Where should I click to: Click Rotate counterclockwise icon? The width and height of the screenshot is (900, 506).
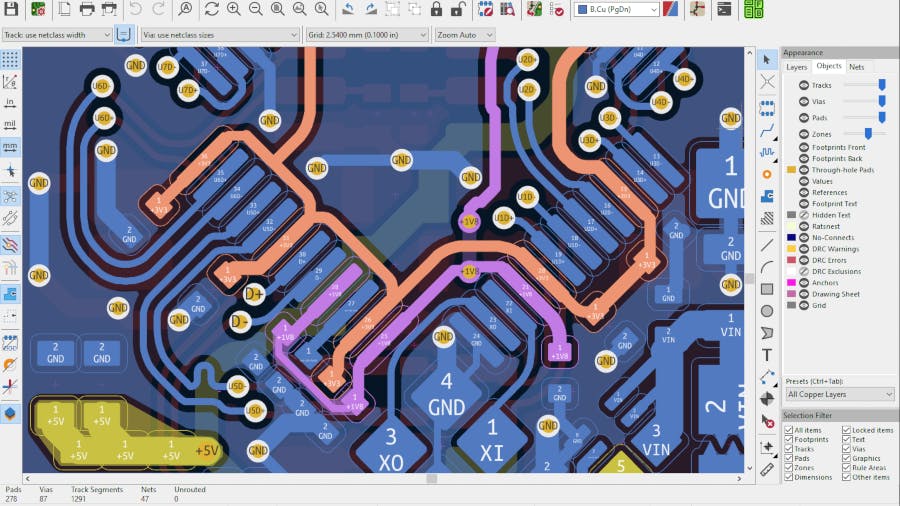pyautogui.click(x=348, y=9)
